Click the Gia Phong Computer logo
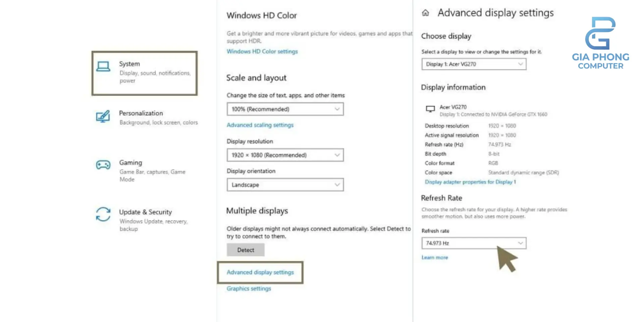Viewport: 644px width, 322px height. 600,43
